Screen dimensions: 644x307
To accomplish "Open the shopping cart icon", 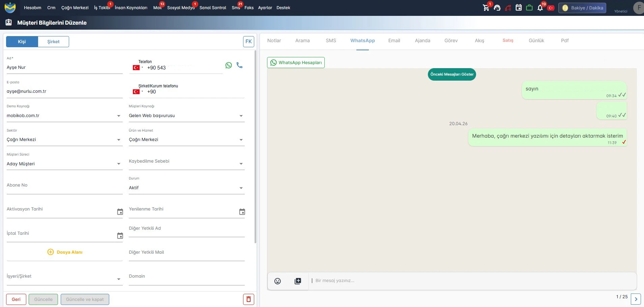I will click(x=486, y=8).
